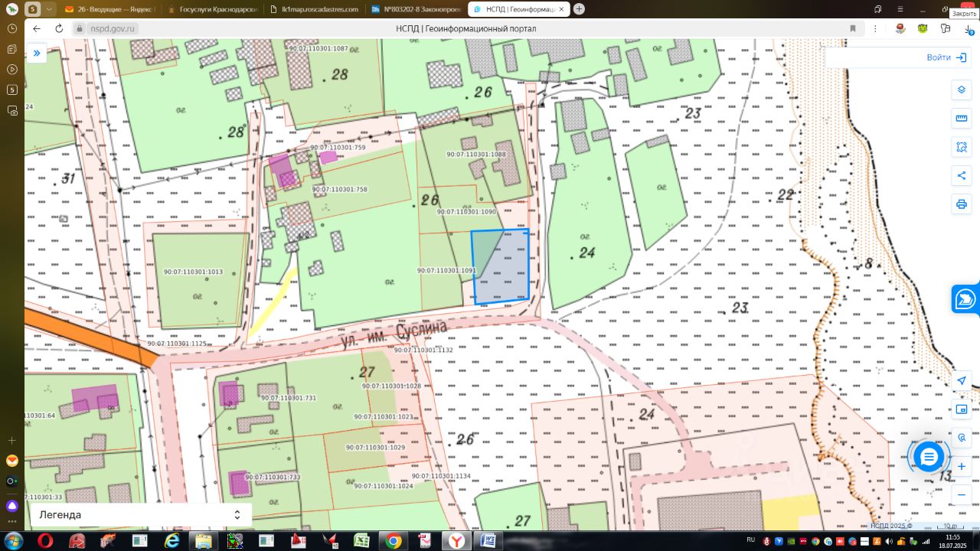The image size is (980, 551).
Task: Open the round chat assistant button
Action: pos(929,457)
